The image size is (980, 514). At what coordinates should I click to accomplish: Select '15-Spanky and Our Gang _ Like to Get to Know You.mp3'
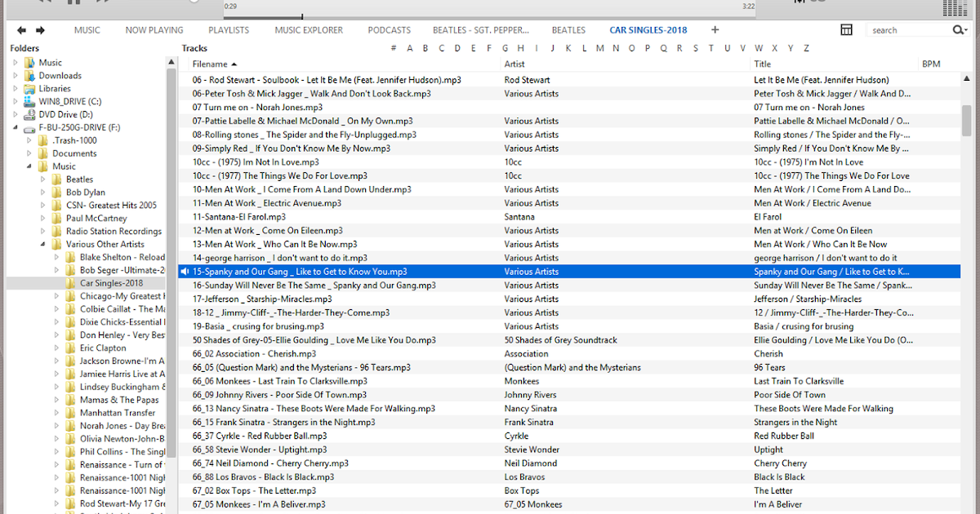click(300, 272)
